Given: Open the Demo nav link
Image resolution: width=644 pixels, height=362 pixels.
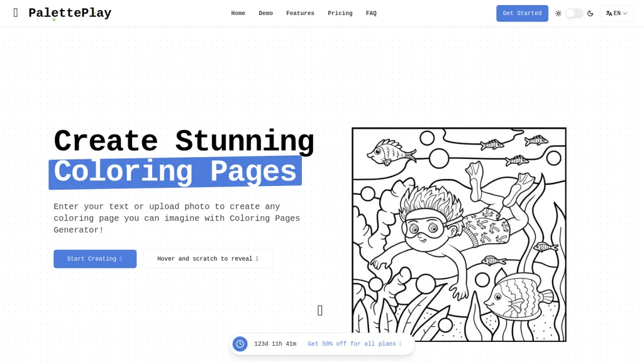Looking at the screenshot, I should coord(266,13).
